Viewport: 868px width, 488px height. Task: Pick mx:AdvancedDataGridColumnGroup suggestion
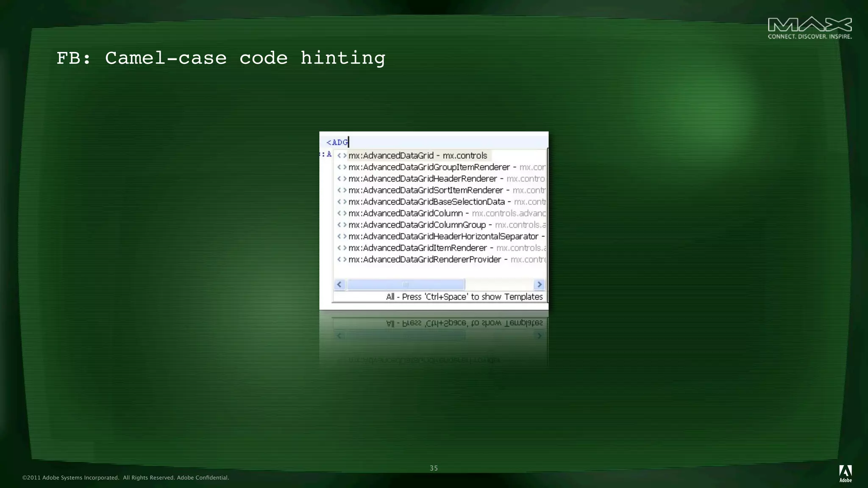440,225
